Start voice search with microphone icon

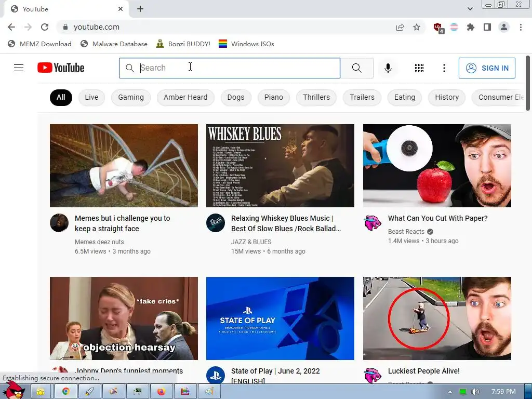click(388, 68)
